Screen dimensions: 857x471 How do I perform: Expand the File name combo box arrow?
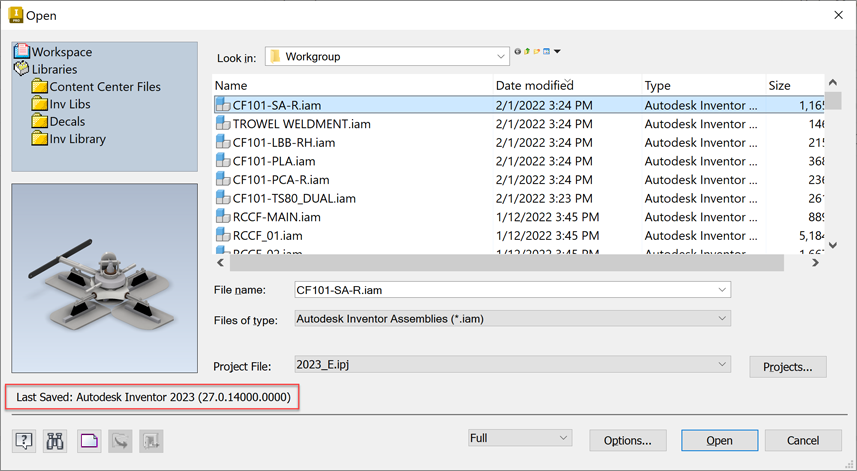[x=722, y=290]
